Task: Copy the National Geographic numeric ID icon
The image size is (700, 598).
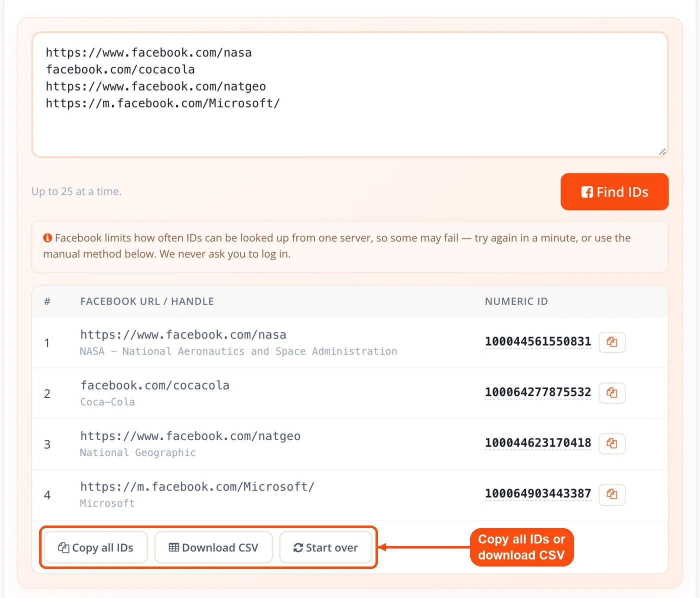Action: click(612, 443)
